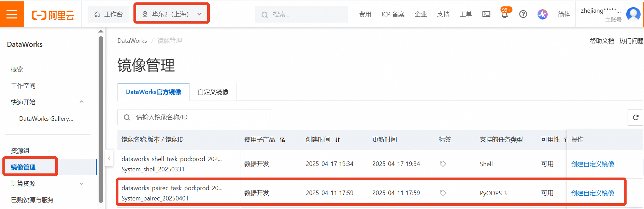Open the ICP 备案 top menu
Image resolution: width=644 pixels, height=209 pixels.
point(393,14)
